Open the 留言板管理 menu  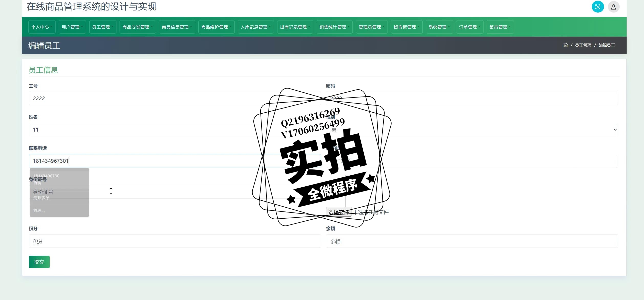click(x=407, y=27)
